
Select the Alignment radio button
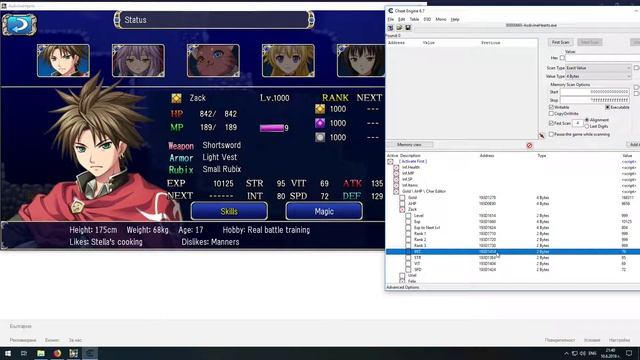click(x=587, y=120)
